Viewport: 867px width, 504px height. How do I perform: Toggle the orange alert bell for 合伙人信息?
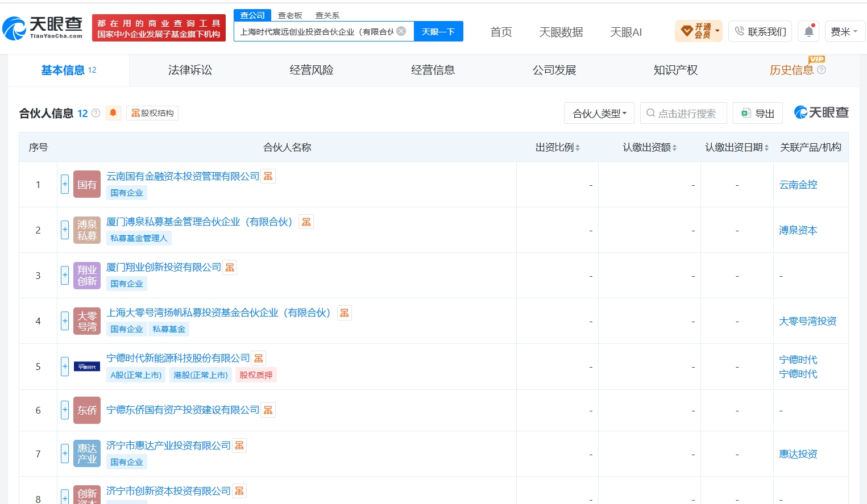pos(113,113)
